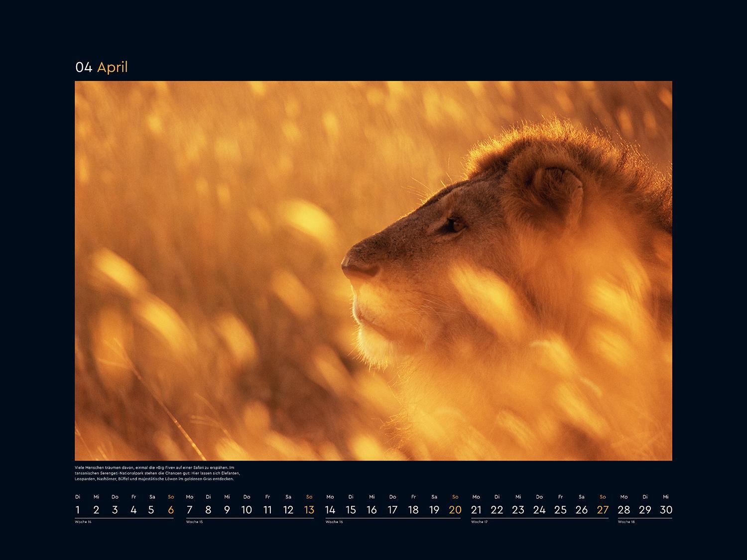Select date 23 in the calendar row
Screen dimensions: 747x560
518,510
